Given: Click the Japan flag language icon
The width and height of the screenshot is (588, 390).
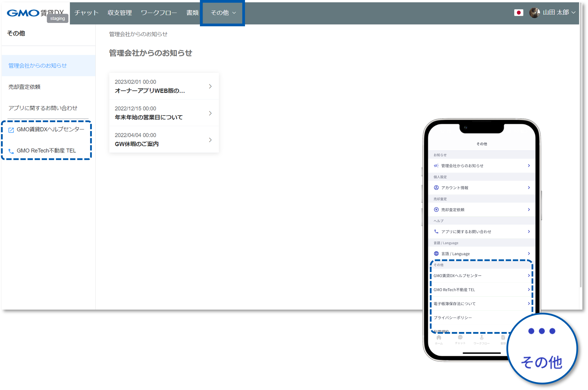Looking at the screenshot, I should 519,13.
